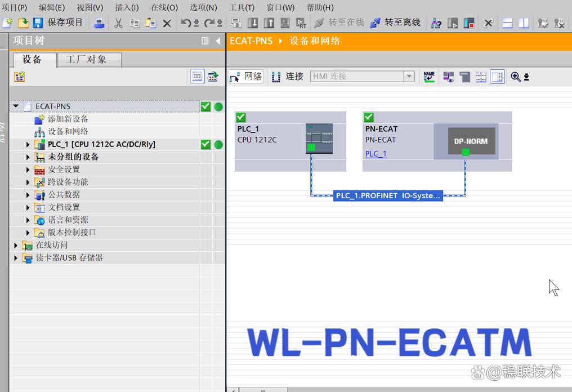Click the DP-NORM module in PN-ECAT device
This screenshot has width=572, height=392.
pyautogui.click(x=471, y=141)
